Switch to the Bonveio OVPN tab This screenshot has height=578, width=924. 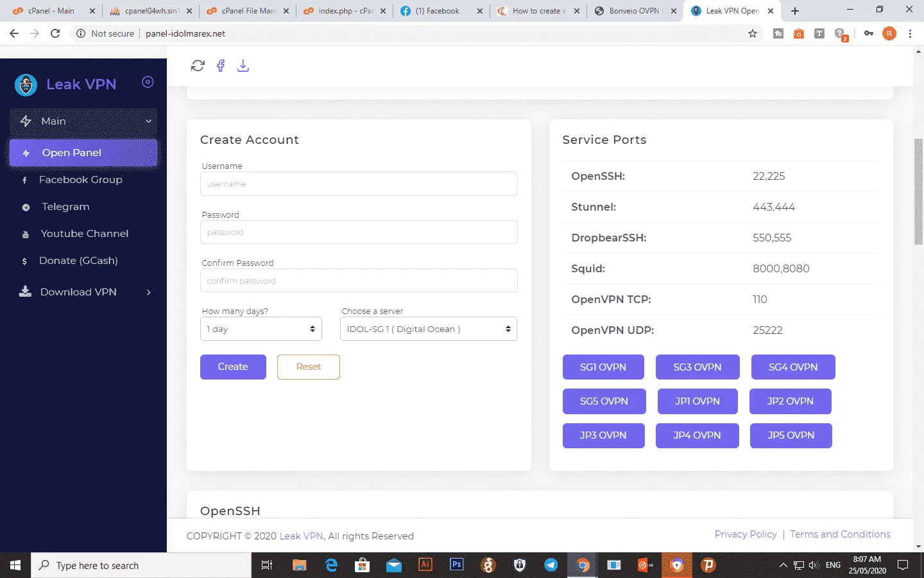pos(637,11)
